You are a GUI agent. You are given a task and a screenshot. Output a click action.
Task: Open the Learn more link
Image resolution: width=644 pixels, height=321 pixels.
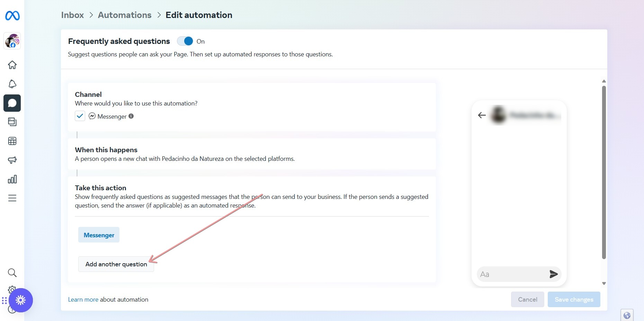[83, 300]
